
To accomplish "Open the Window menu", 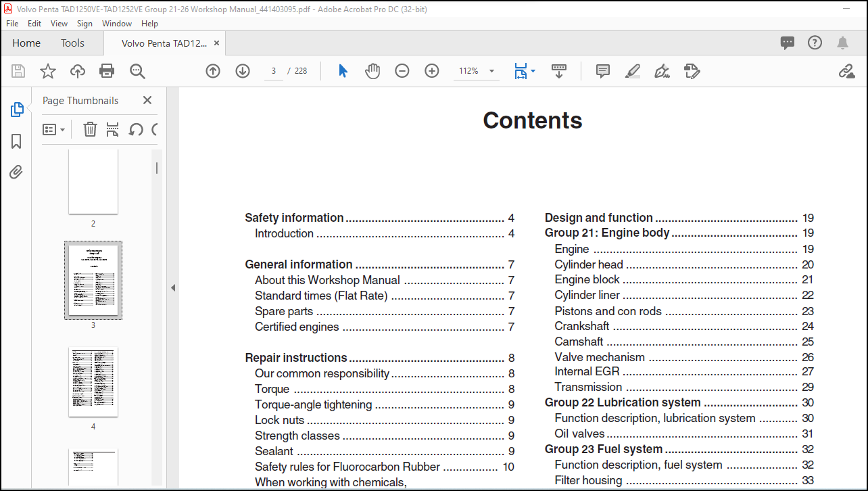I will click(x=117, y=23).
